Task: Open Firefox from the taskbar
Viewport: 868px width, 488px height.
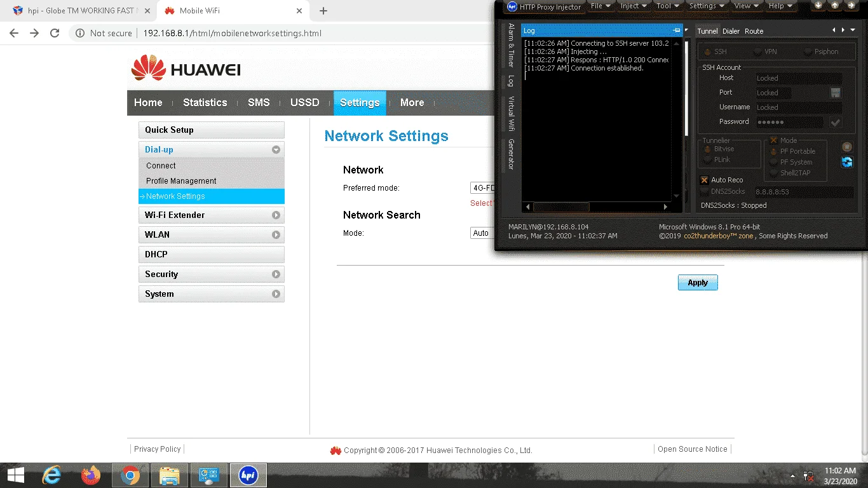Action: pyautogui.click(x=91, y=475)
